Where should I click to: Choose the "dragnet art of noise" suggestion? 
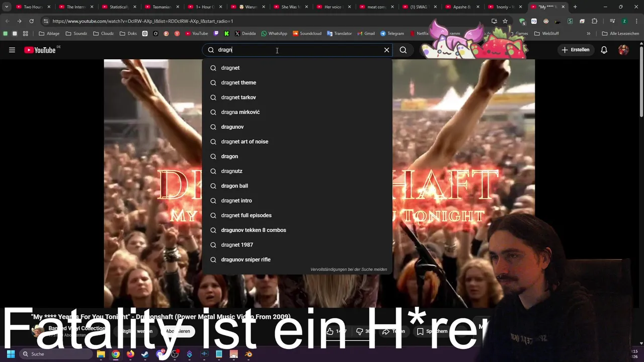[x=297, y=141]
